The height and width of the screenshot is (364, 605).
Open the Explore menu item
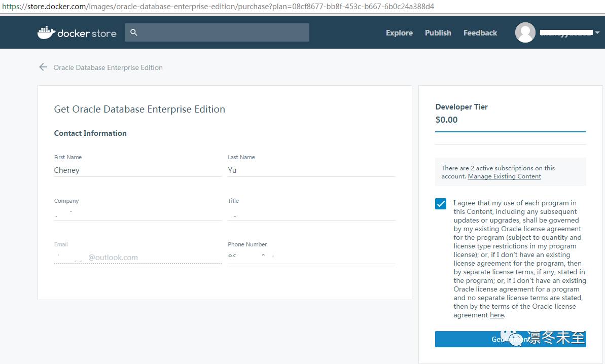[x=399, y=33]
